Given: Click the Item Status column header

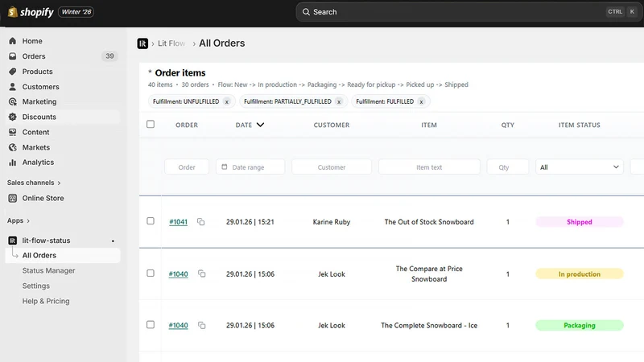Looking at the screenshot, I should click(x=579, y=125).
